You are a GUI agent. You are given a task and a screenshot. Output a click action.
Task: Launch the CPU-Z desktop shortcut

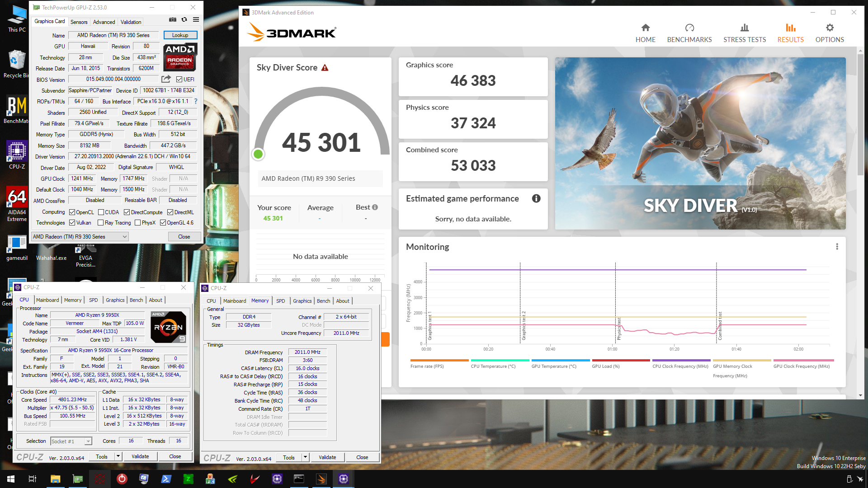[17, 155]
